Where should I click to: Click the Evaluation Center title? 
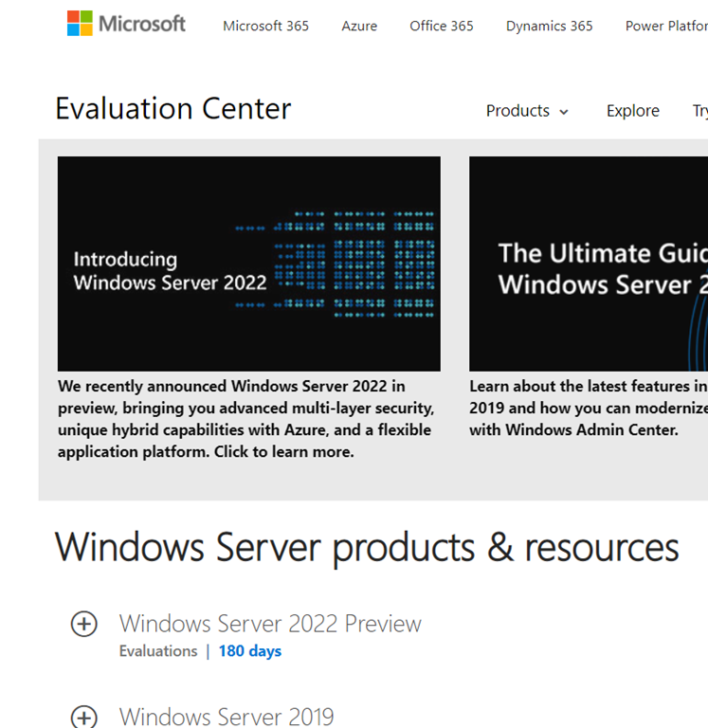coord(172,109)
